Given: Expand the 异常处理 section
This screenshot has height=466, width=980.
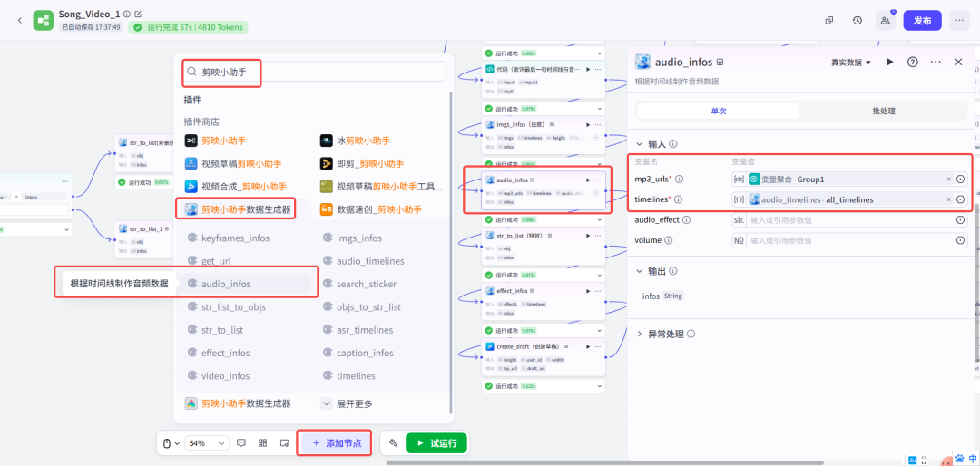Looking at the screenshot, I should pyautogui.click(x=640, y=335).
